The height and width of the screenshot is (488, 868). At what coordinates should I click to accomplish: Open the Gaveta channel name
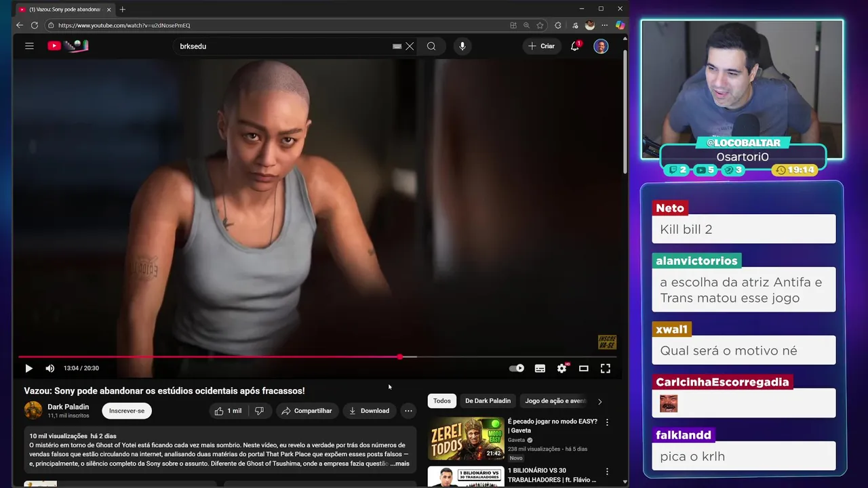517,440
